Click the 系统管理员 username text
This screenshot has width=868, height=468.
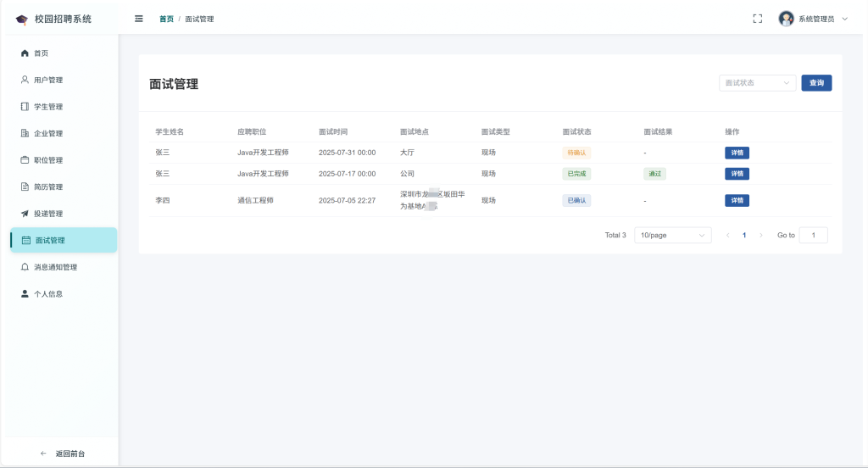click(816, 19)
